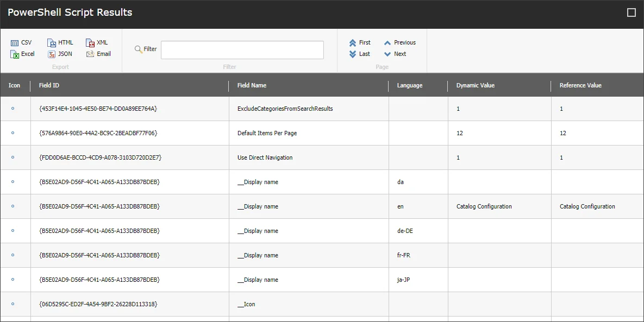
Task: Sort by the Dynamic Value column header
Action: 475,85
